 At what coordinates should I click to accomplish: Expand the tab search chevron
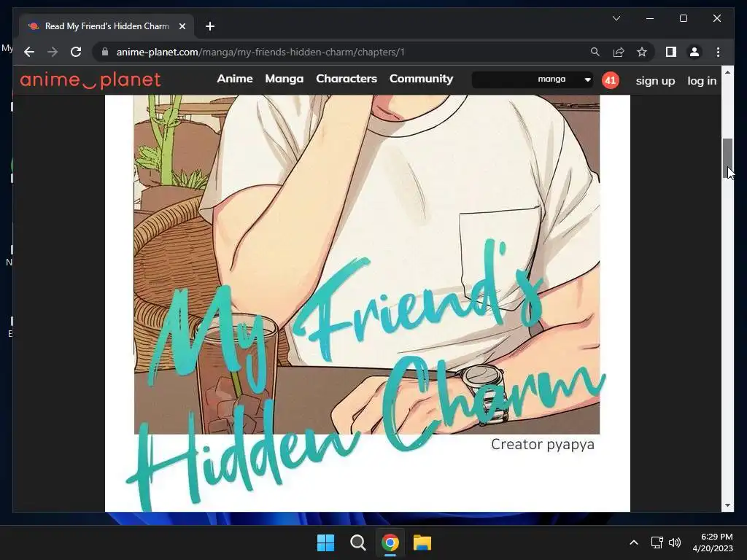pyautogui.click(x=616, y=18)
